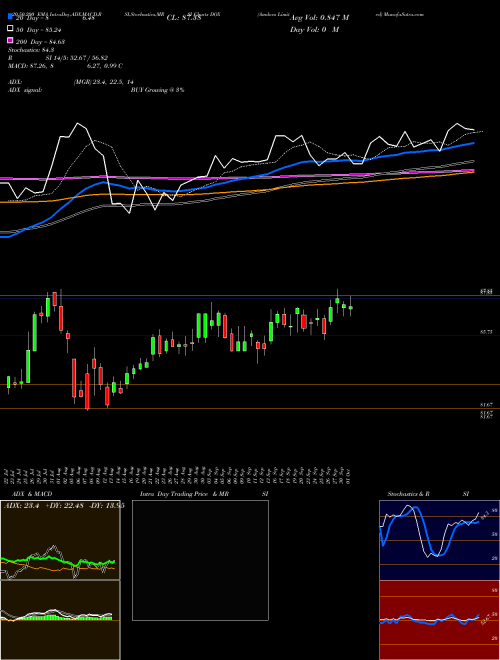
Task: Click the ADX line chart panel
Action: (60, 540)
